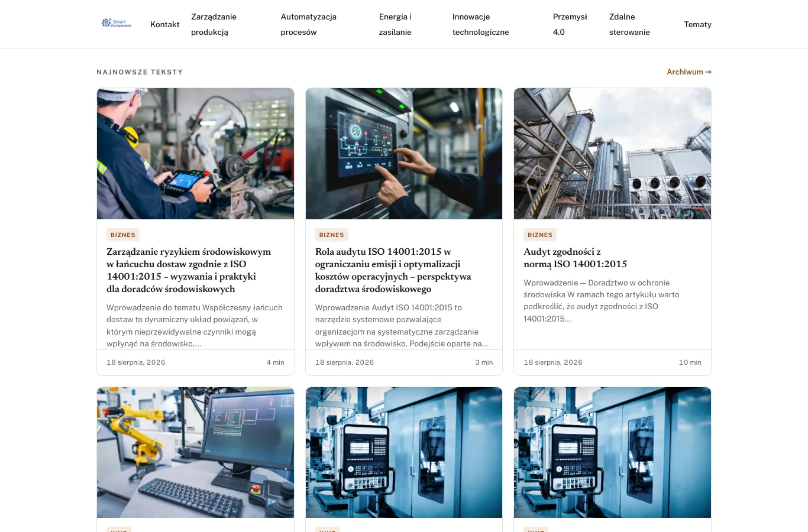
Task: Open article Zarządzanie ryzykiem środowiskowym w łańcuchu dostaw
Action: (x=189, y=270)
